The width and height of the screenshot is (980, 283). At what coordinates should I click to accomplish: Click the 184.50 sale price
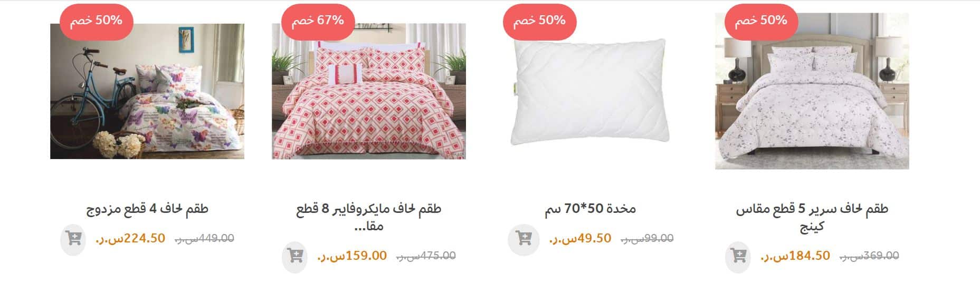pos(795,256)
